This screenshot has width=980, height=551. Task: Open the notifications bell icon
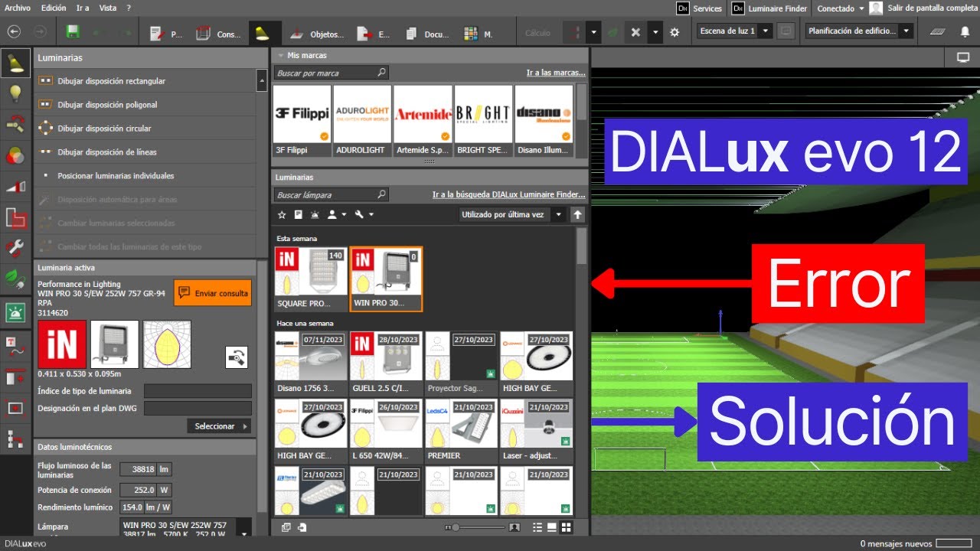coord(965,32)
